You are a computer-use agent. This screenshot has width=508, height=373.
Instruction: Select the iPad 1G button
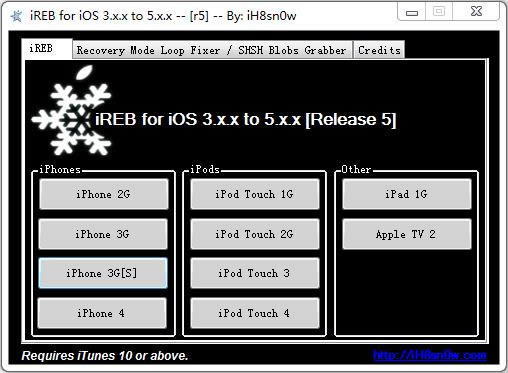click(x=407, y=194)
